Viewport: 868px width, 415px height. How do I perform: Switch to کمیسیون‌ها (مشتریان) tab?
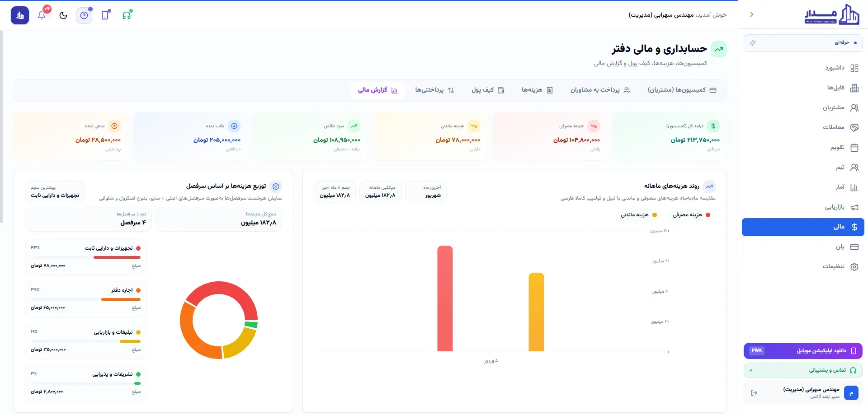click(682, 90)
